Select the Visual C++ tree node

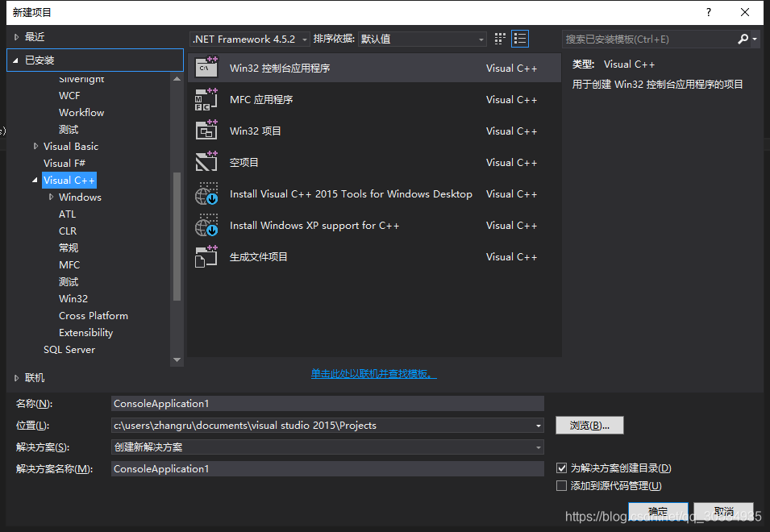(69, 180)
